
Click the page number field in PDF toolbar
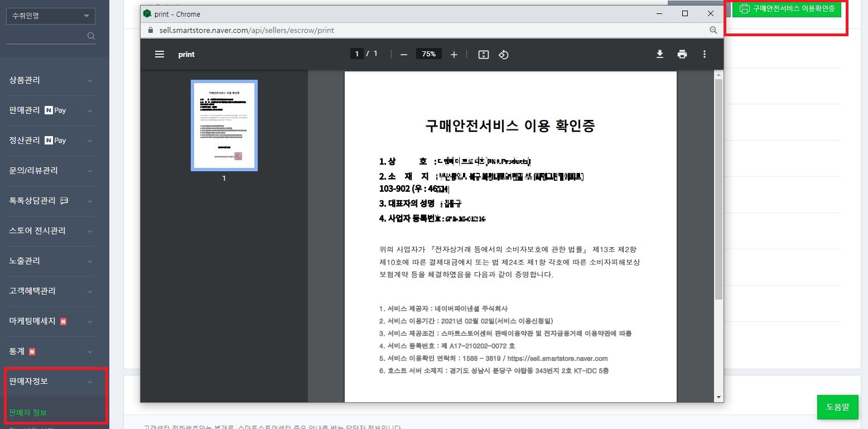coord(356,54)
